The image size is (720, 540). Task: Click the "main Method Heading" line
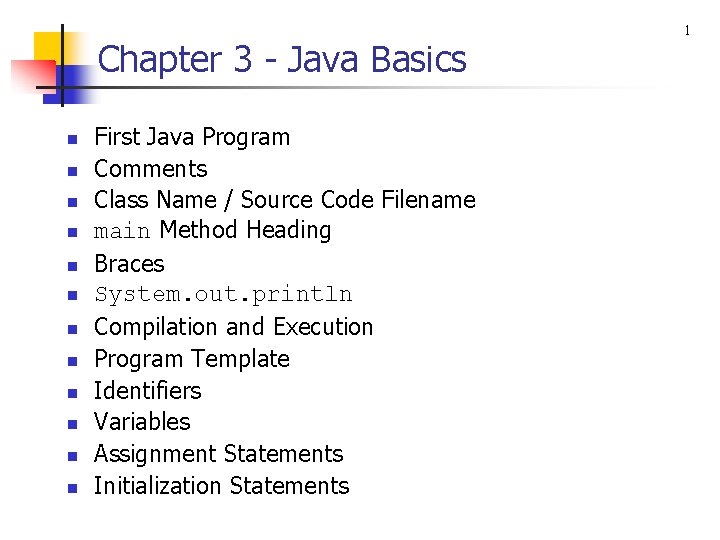point(212,231)
